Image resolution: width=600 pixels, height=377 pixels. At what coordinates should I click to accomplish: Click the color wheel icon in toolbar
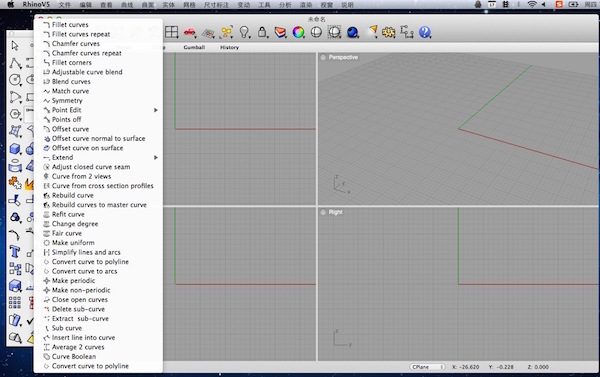[x=298, y=32]
